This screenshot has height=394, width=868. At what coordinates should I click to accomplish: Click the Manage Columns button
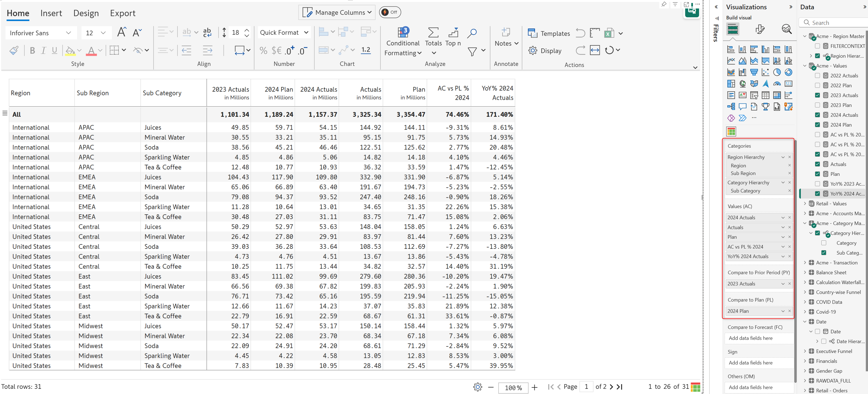click(x=336, y=13)
